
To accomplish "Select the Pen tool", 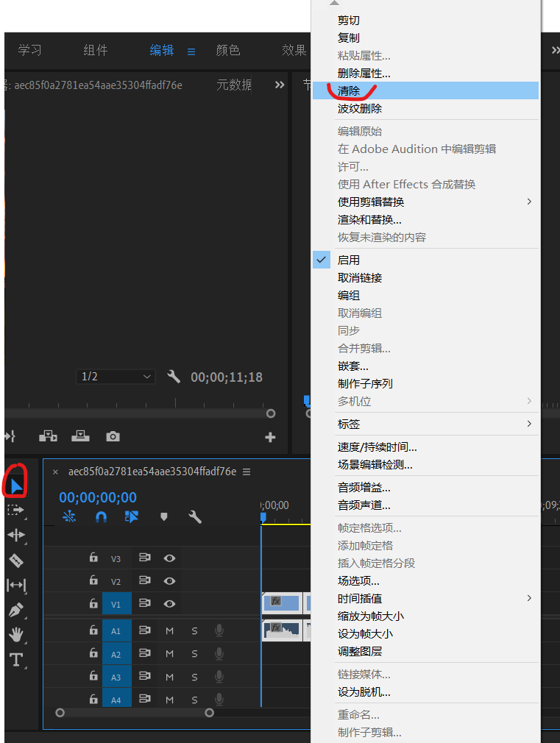I will click(16, 610).
